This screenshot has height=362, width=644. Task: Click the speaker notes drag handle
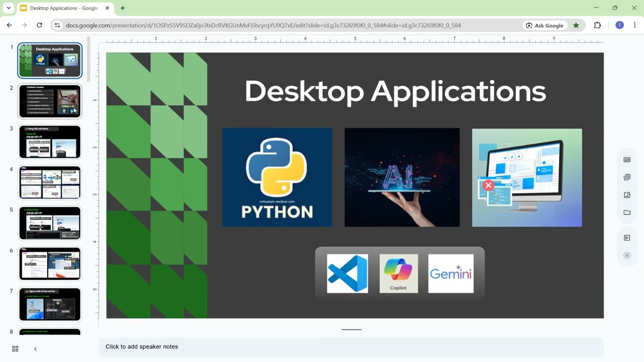pyautogui.click(x=351, y=330)
